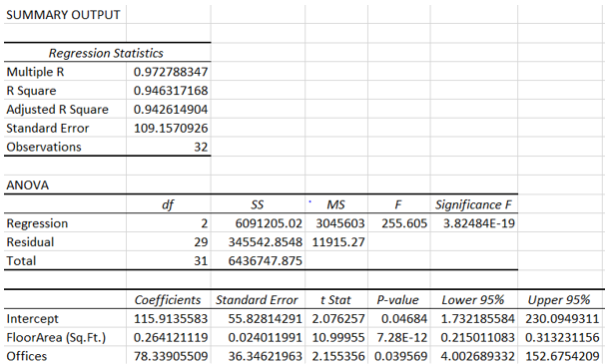Image resolution: width=605 pixels, height=364 pixels.
Task: Select the Upper 95% column header
Action: click(559, 300)
